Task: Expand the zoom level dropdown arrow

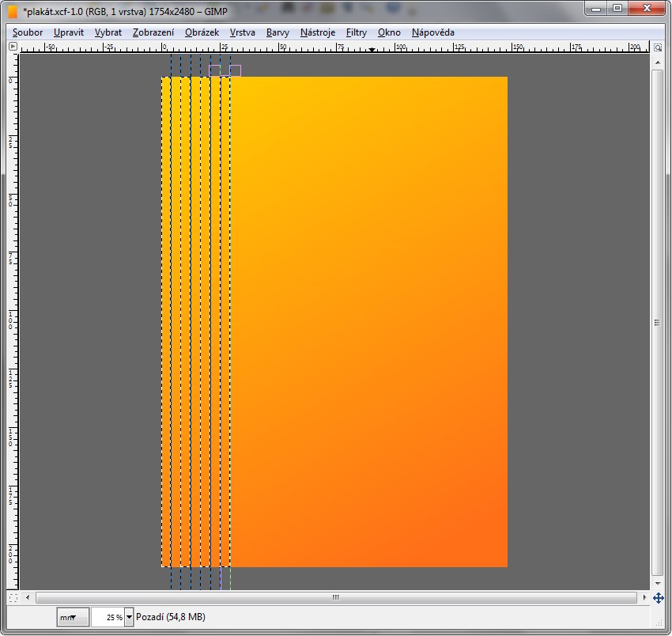Action: (129, 617)
